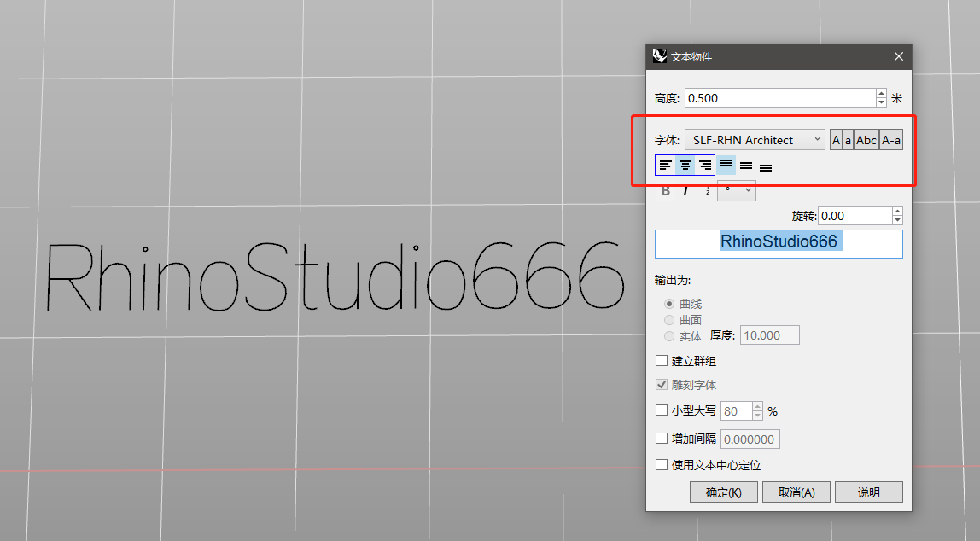This screenshot has width=980, height=541.
Task: Click the 厚度 thickness field showing 10.000
Action: (x=770, y=335)
